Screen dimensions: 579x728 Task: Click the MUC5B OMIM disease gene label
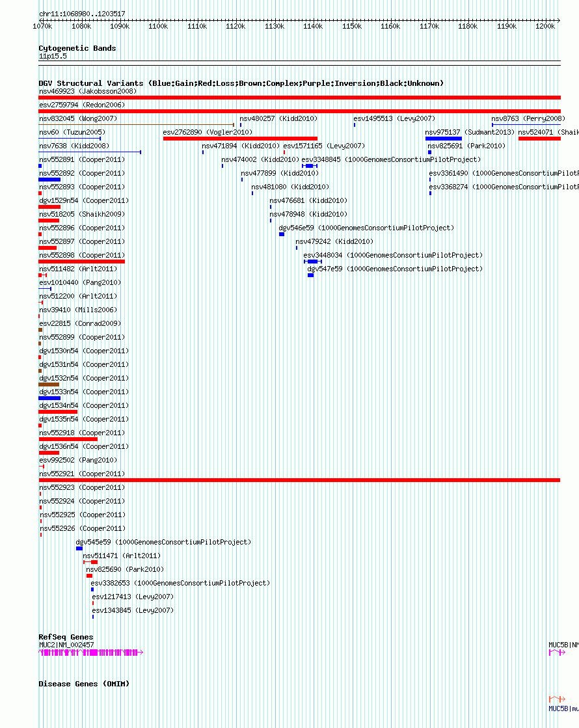pos(563,709)
